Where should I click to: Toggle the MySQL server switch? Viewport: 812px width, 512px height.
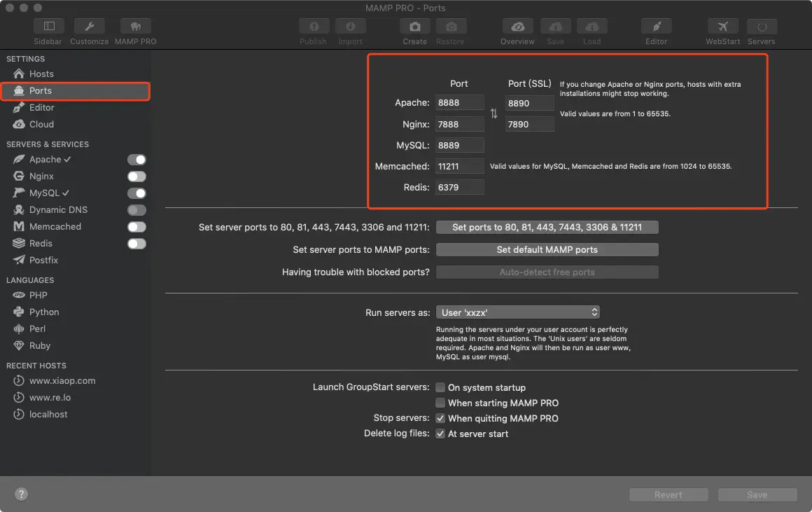point(136,193)
